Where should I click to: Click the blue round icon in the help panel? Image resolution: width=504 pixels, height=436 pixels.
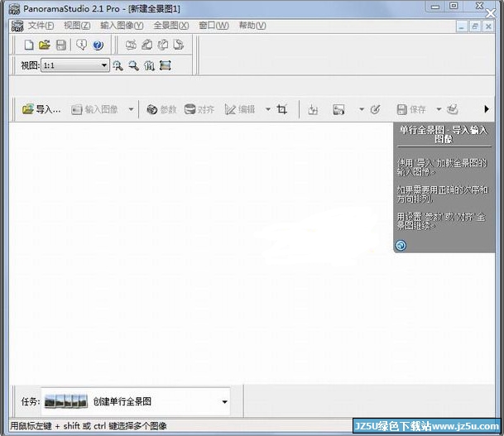coord(401,246)
